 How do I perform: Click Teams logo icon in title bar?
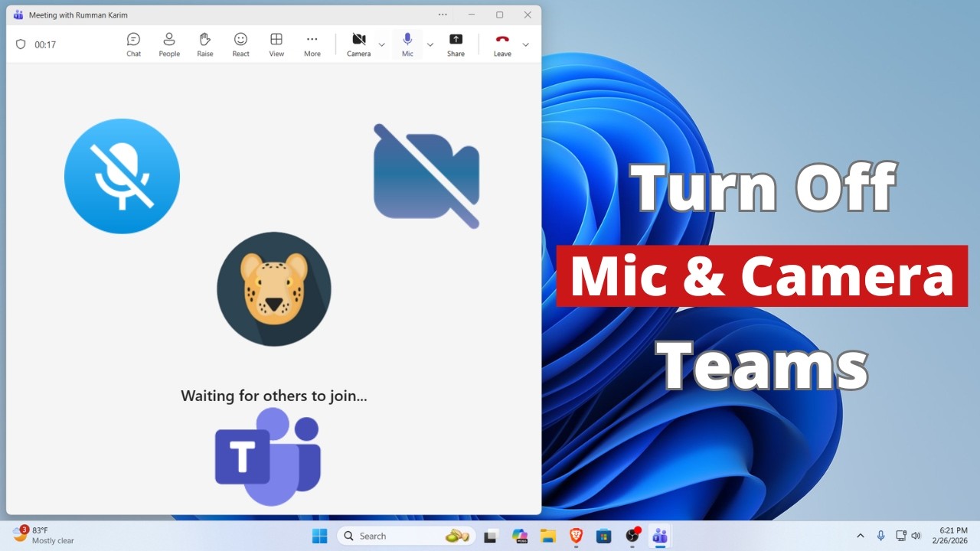(x=18, y=15)
